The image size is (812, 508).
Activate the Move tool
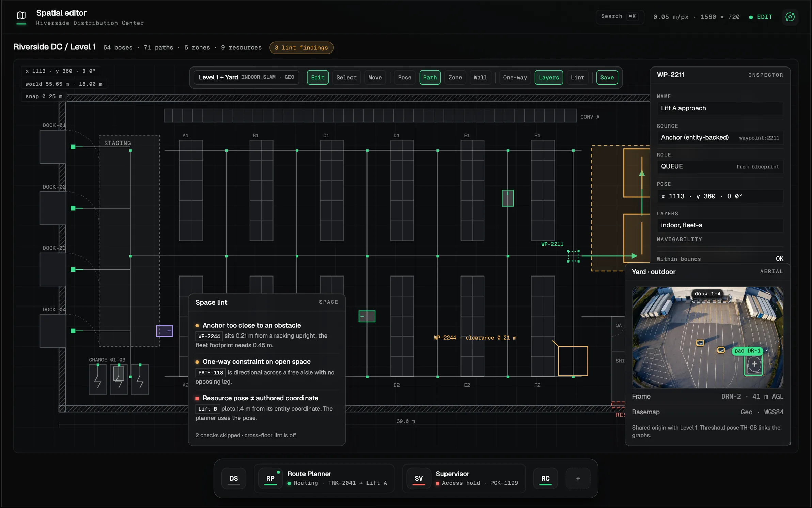[x=375, y=77]
